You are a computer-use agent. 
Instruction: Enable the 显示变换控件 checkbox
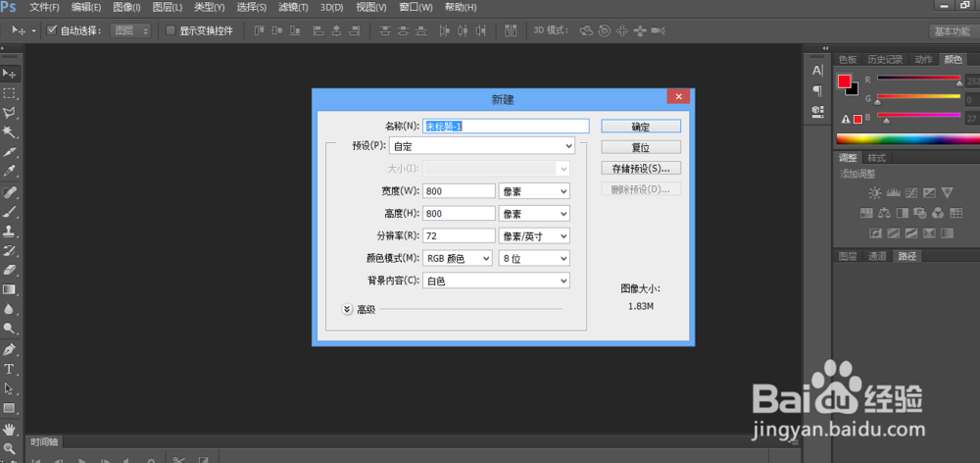170,30
